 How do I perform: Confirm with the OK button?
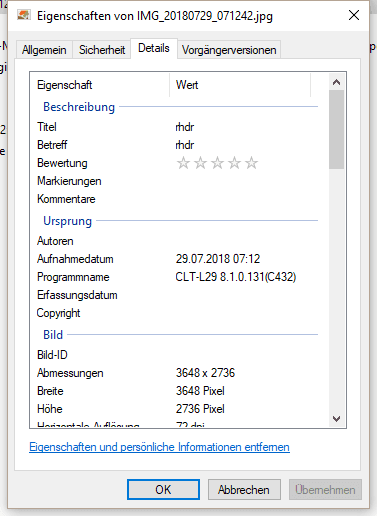point(163,490)
